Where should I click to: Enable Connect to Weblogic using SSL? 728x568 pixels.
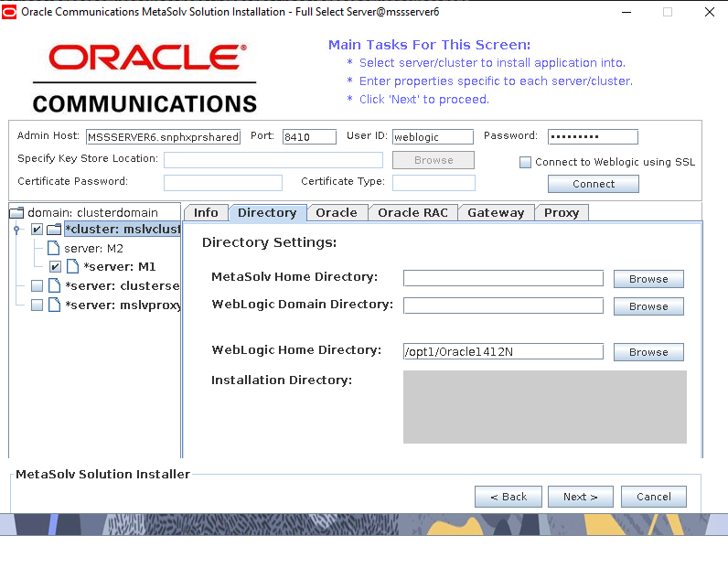pos(525,162)
